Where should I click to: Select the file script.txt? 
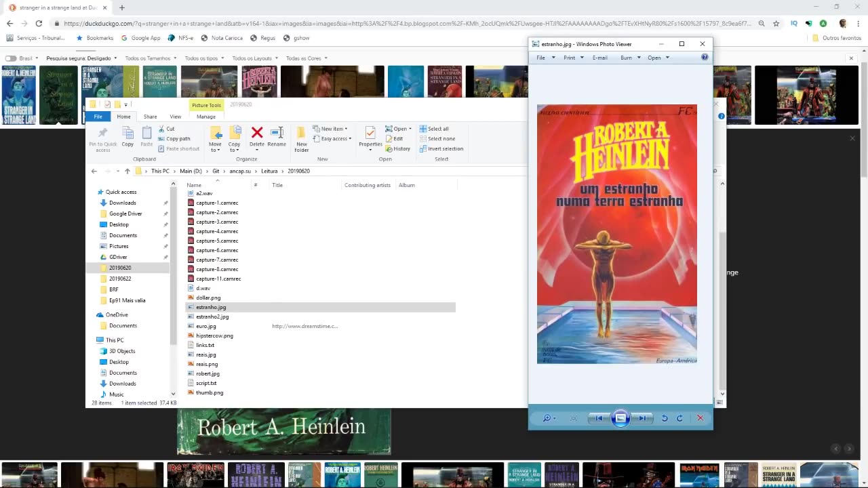click(206, 383)
